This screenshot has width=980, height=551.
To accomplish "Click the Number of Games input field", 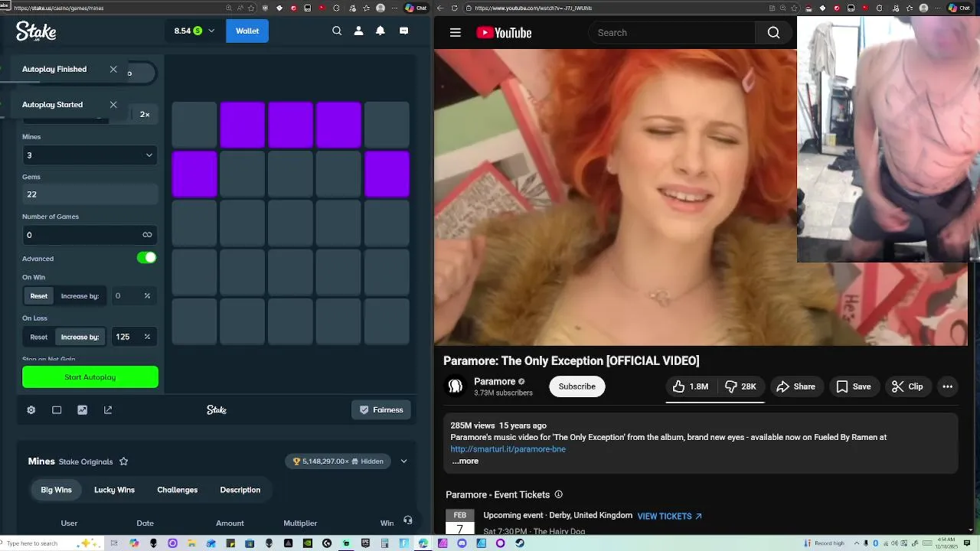I will click(80, 235).
